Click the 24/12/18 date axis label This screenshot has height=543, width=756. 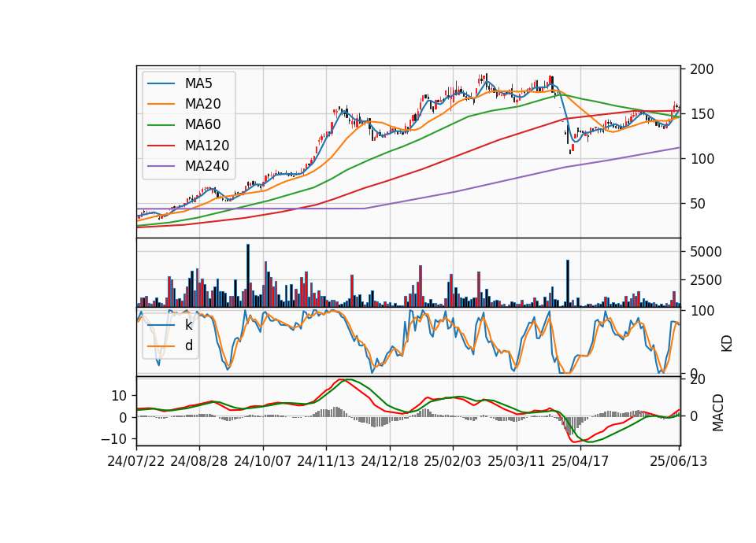click(x=390, y=461)
